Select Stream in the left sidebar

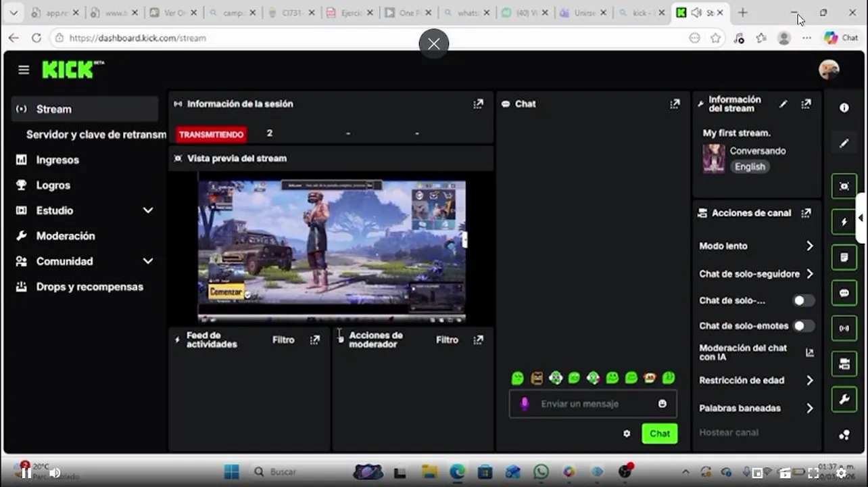click(85, 109)
